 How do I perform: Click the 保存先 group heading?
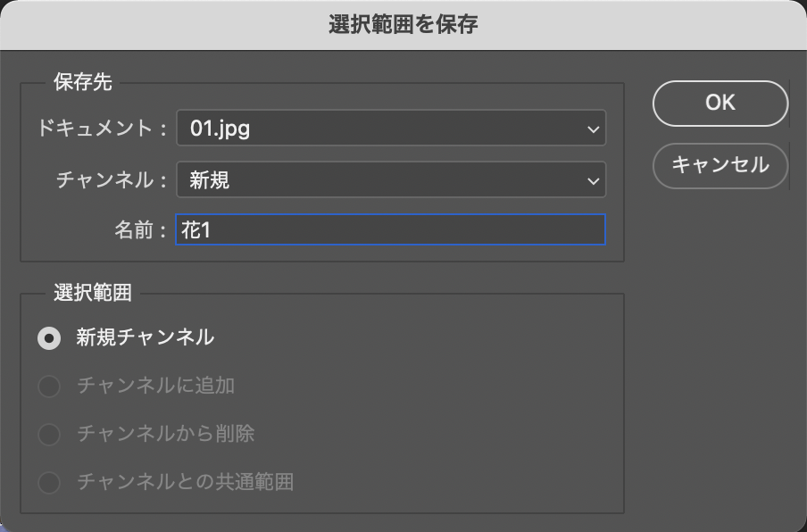83,83
